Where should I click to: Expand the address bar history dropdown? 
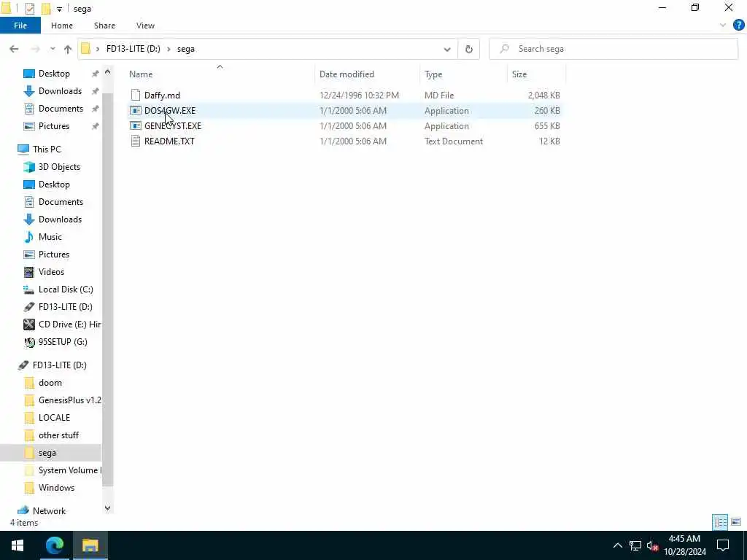click(x=447, y=49)
